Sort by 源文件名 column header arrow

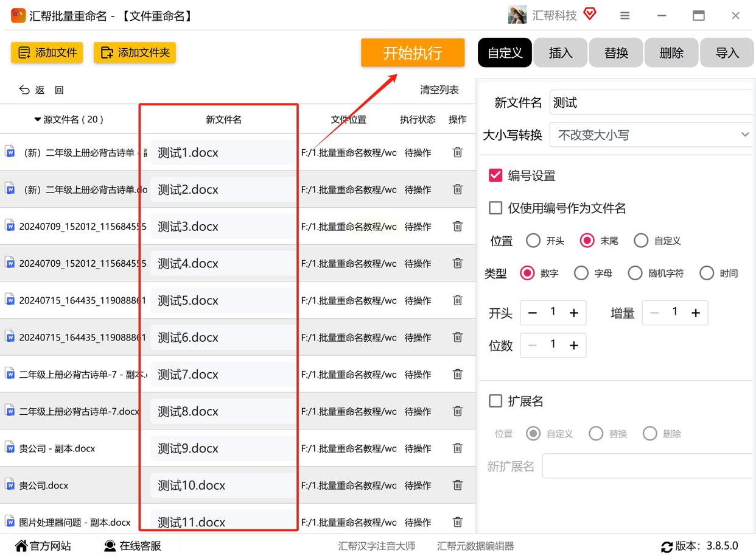point(38,119)
